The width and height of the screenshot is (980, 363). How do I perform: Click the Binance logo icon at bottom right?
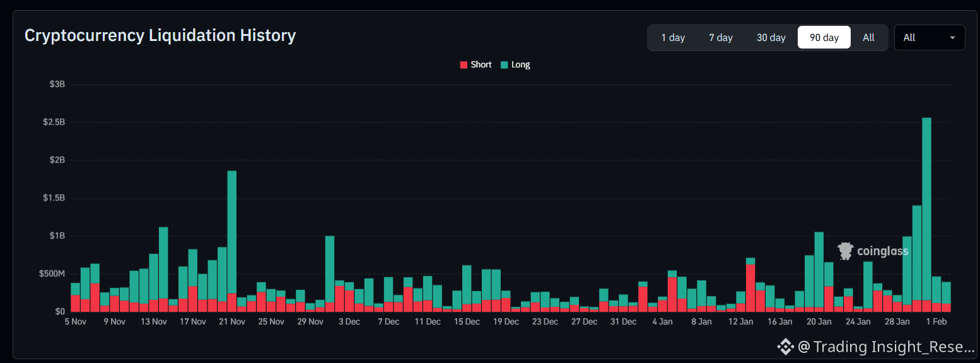[785, 346]
